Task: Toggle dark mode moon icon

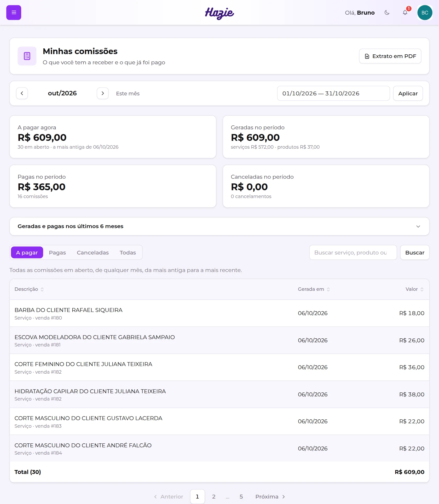Action: [387, 13]
